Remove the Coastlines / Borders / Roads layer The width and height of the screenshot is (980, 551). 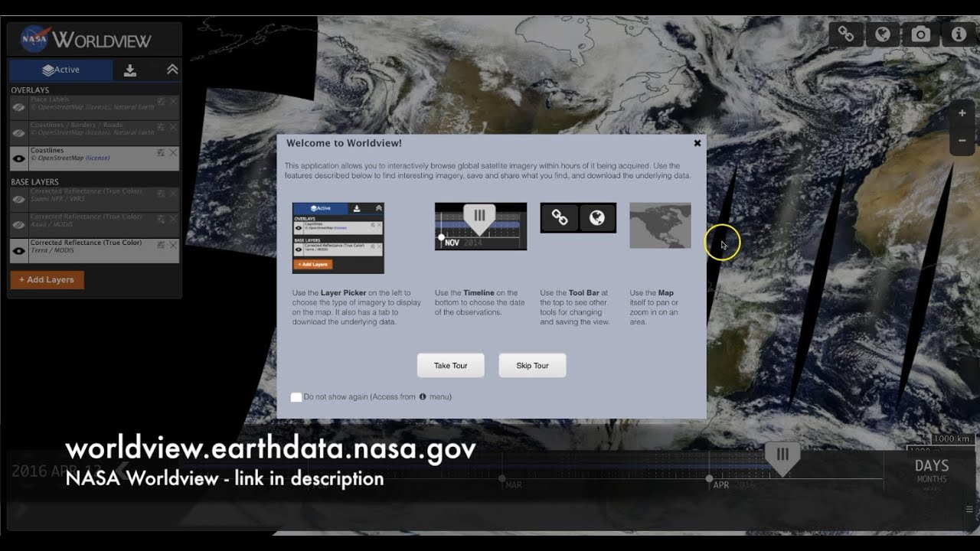[x=173, y=126]
